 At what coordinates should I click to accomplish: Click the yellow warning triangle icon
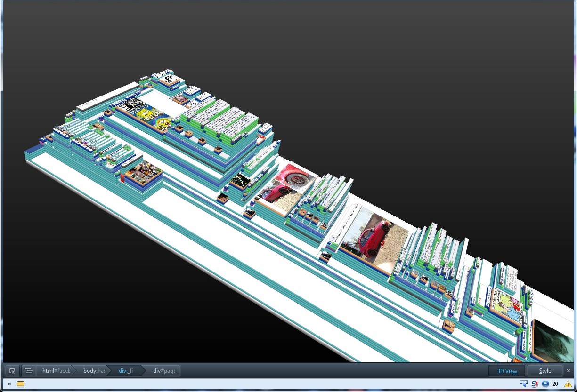click(568, 384)
